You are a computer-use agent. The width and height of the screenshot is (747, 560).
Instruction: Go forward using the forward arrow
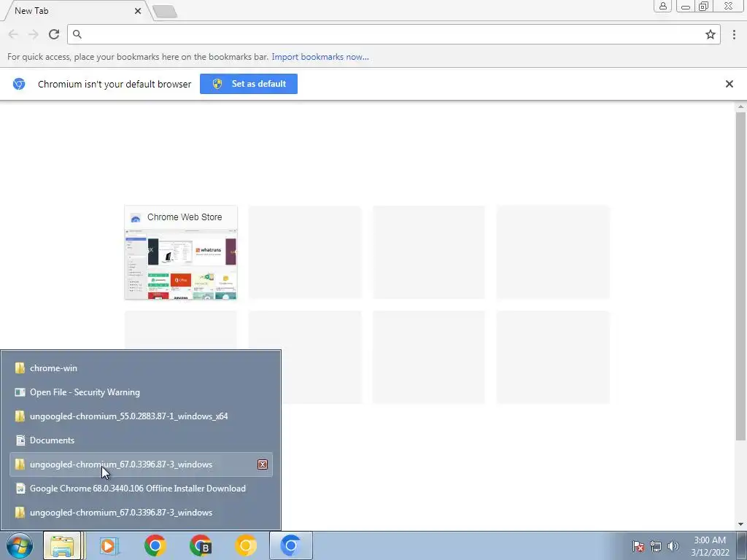point(34,34)
